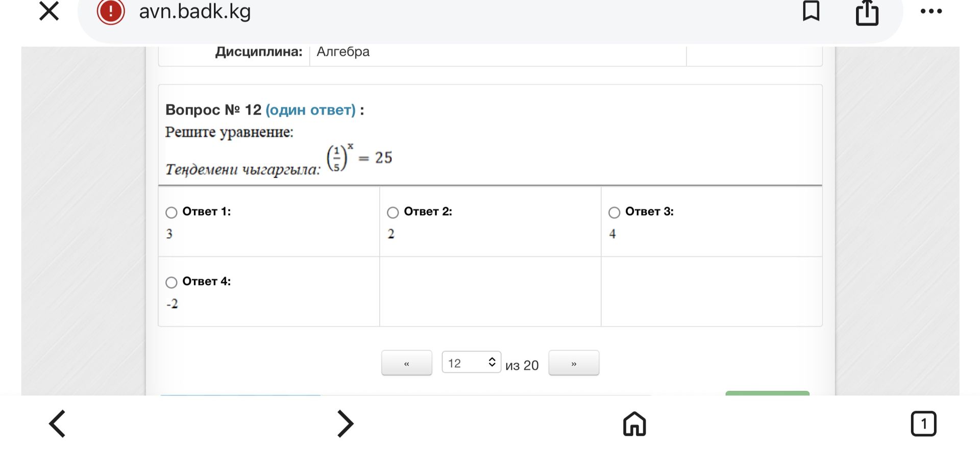Click the из 20 total text
This screenshot has height=452, width=980.
522,365
